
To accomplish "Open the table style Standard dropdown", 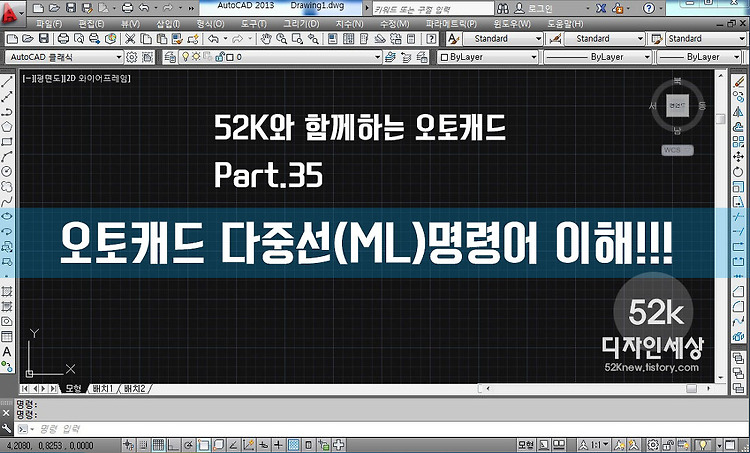I will tap(706, 39).
